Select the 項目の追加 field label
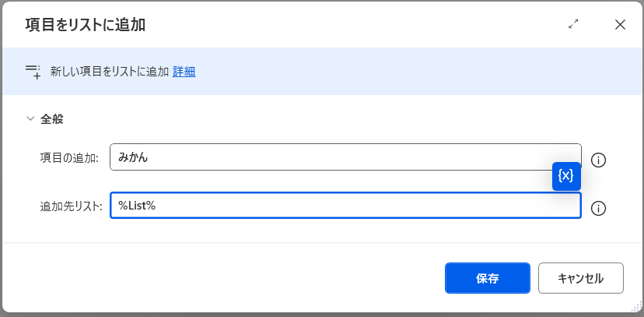The image size is (644, 317). click(69, 158)
